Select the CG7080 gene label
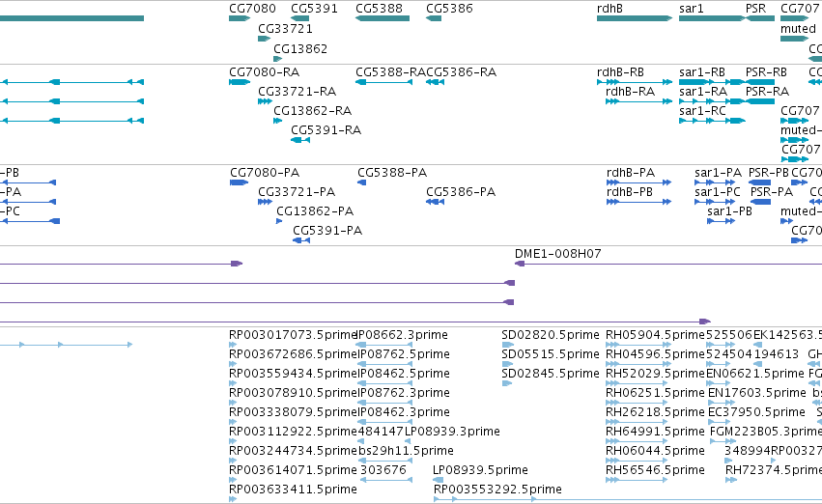 click(252, 9)
